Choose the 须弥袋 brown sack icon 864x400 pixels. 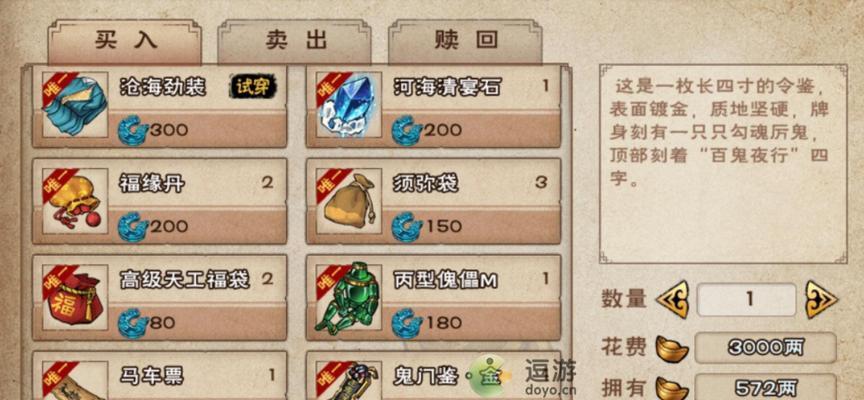pos(348,201)
